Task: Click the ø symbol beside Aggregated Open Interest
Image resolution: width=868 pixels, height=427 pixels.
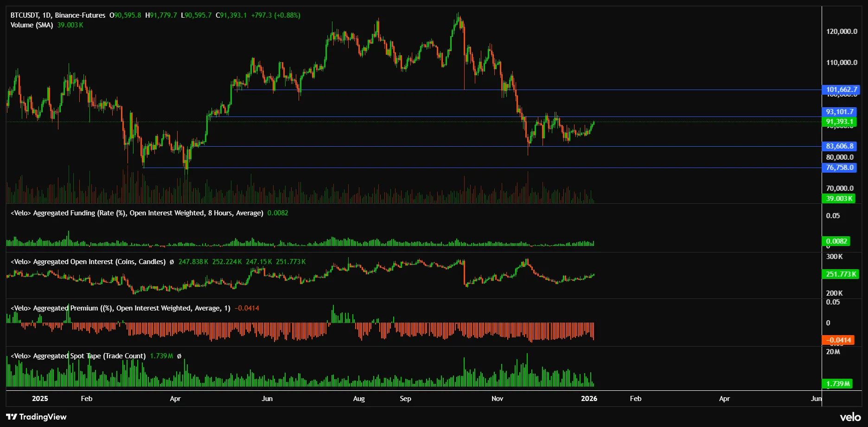Action: pyautogui.click(x=172, y=262)
